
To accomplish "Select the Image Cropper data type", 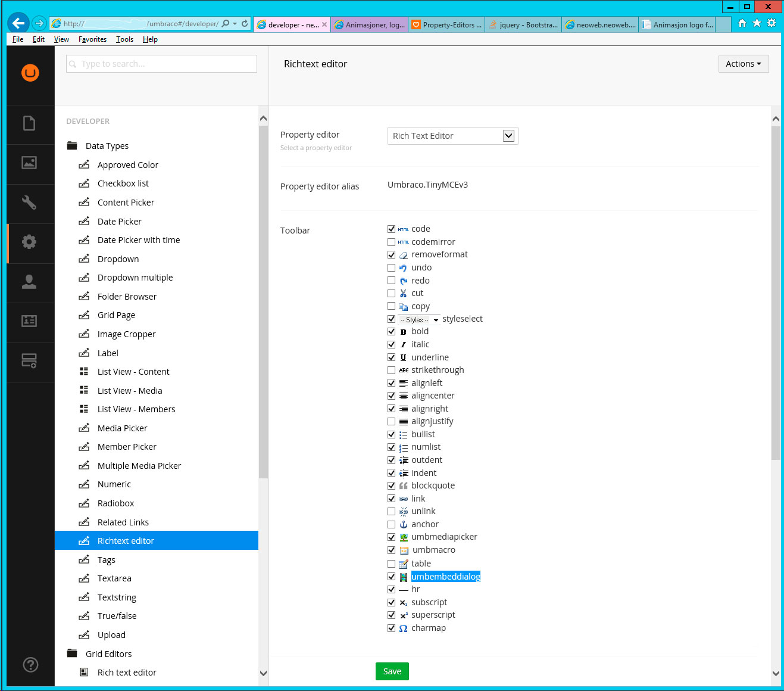I will click(x=126, y=334).
